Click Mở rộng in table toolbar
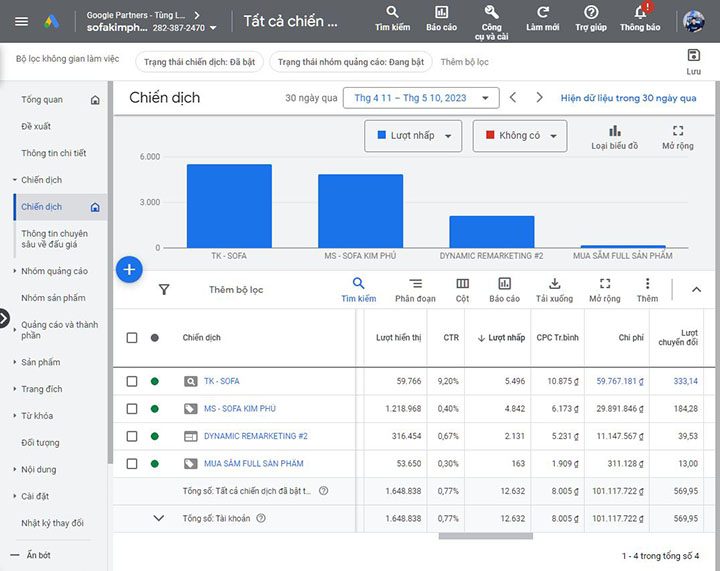The height and width of the screenshot is (571, 720). click(605, 290)
